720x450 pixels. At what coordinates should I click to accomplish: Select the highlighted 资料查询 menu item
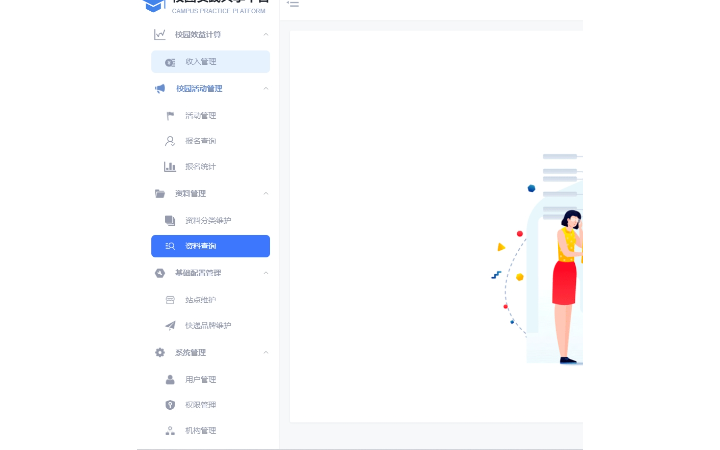[210, 246]
